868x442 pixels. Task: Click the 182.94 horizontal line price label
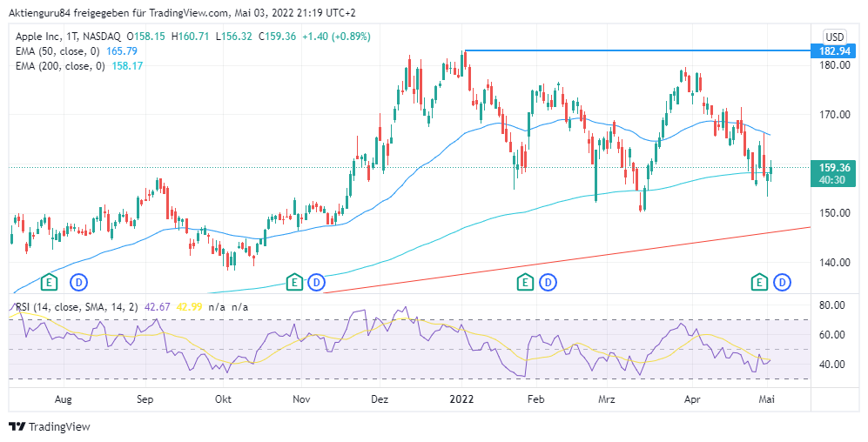(832, 51)
